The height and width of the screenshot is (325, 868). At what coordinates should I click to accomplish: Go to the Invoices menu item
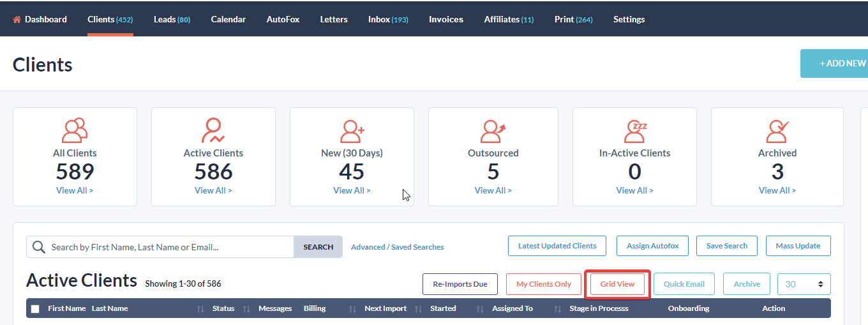tap(445, 20)
